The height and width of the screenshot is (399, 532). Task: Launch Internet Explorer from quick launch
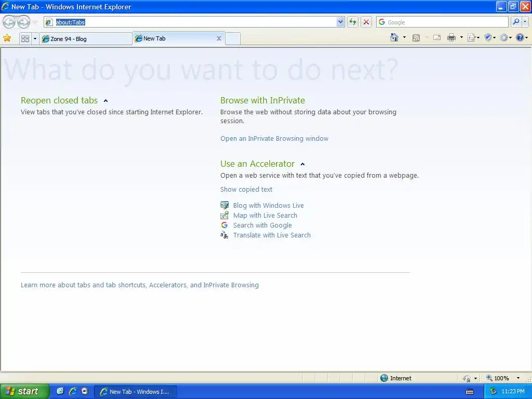(x=73, y=391)
